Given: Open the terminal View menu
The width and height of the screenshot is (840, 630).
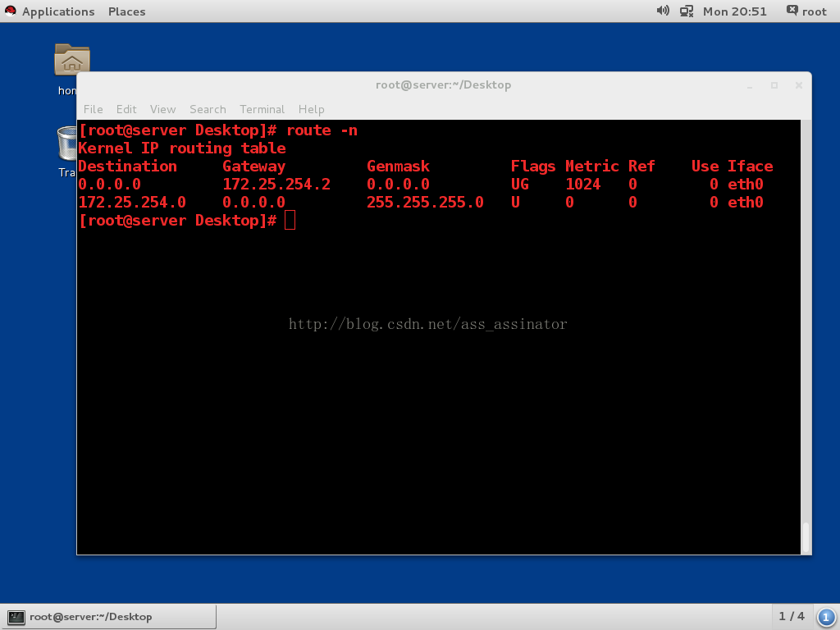Looking at the screenshot, I should coord(163,109).
